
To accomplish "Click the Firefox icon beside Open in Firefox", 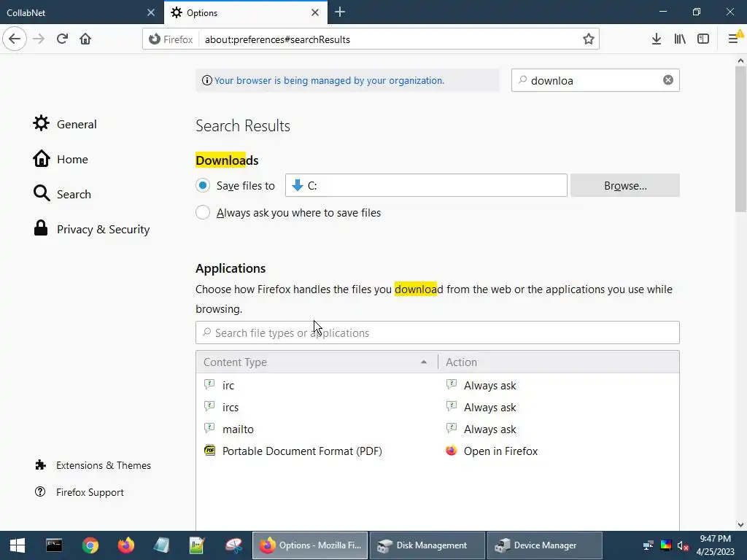I will [451, 451].
